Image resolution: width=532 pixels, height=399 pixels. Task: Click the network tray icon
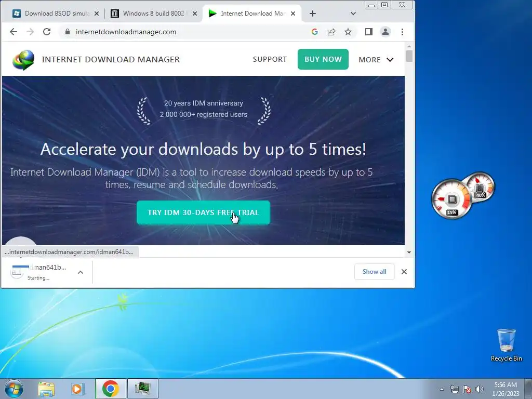tap(454, 389)
